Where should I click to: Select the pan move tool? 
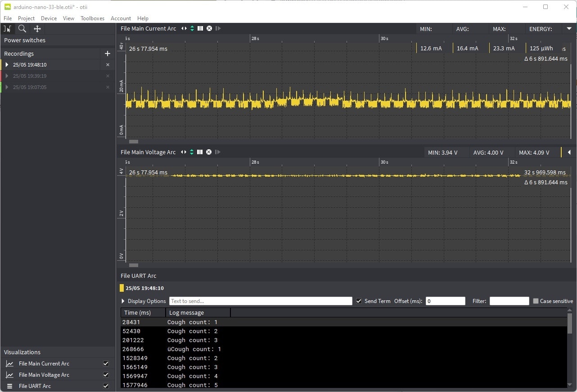coord(37,29)
